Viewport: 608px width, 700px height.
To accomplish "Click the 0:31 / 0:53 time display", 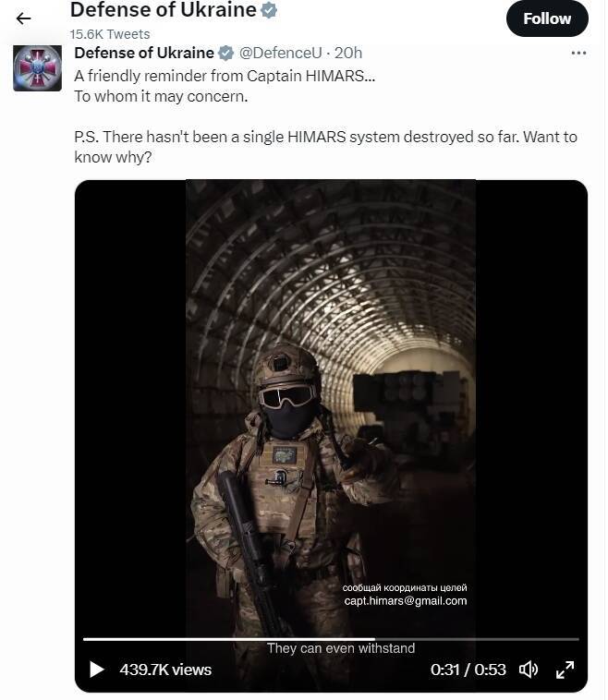I will 468,670.
